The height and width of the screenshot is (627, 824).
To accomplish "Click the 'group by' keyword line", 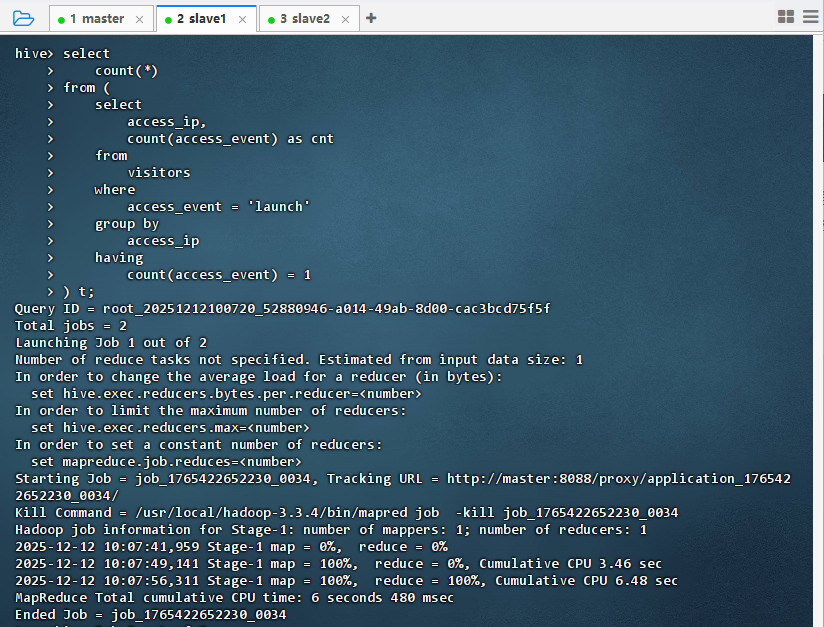I will click(x=127, y=224).
